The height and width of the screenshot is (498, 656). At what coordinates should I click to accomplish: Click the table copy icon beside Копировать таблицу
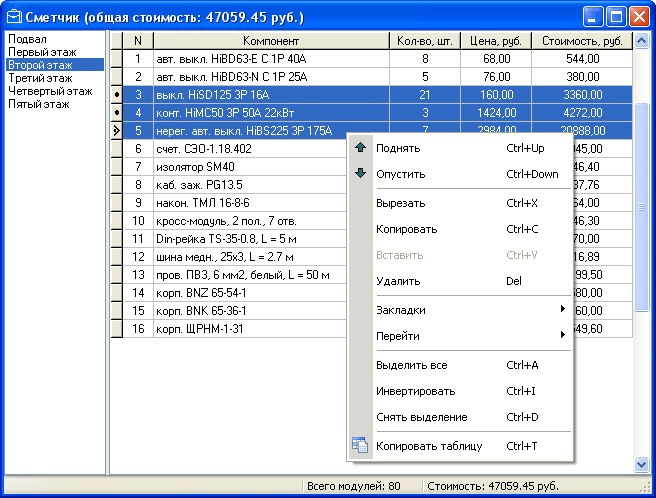pos(360,445)
